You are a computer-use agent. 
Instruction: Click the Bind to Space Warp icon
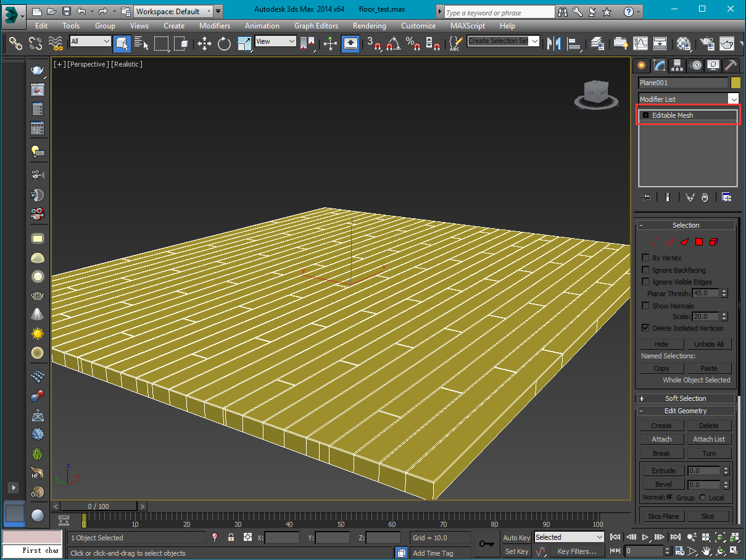point(56,43)
